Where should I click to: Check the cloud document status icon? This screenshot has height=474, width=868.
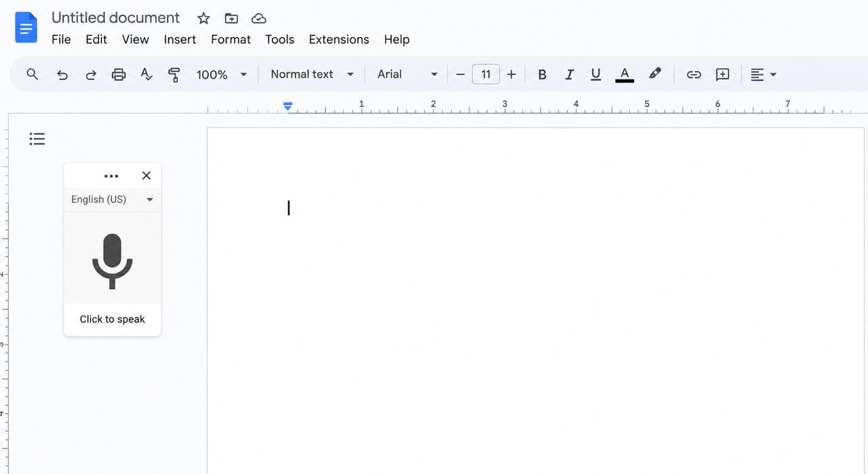(258, 18)
